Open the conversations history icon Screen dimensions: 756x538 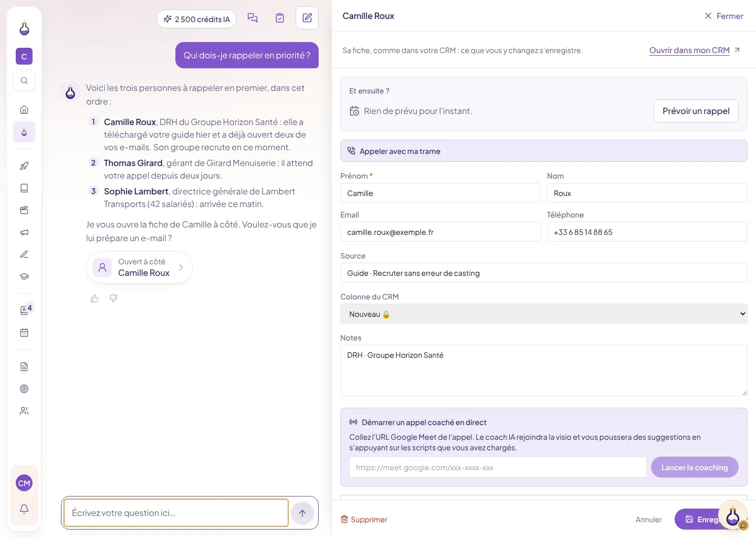click(253, 18)
